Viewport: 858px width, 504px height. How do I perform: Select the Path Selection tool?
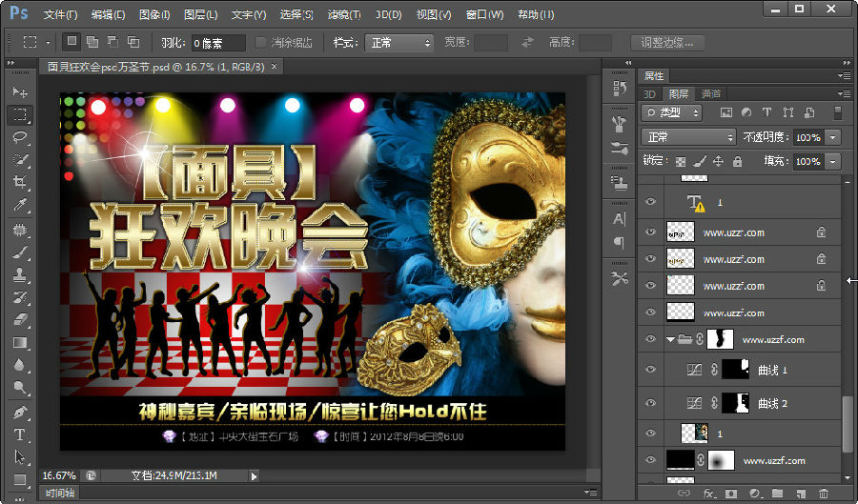coord(20,457)
